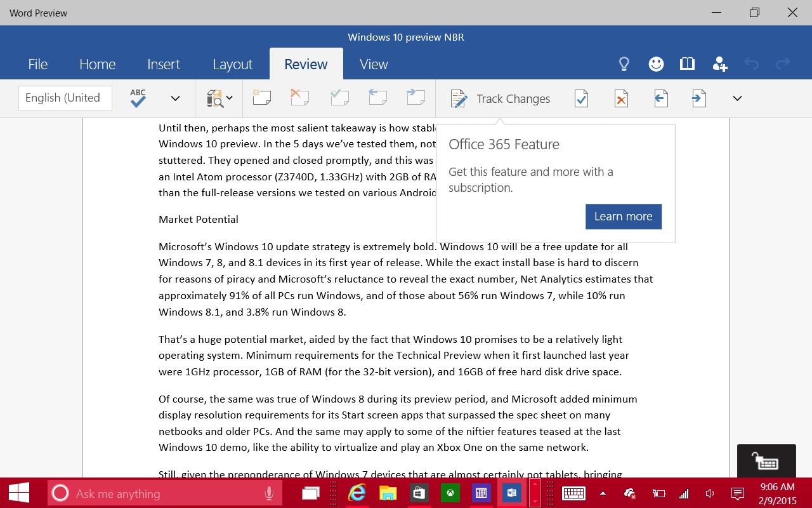Reject the tracked change
812x508 pixels.
click(621, 98)
